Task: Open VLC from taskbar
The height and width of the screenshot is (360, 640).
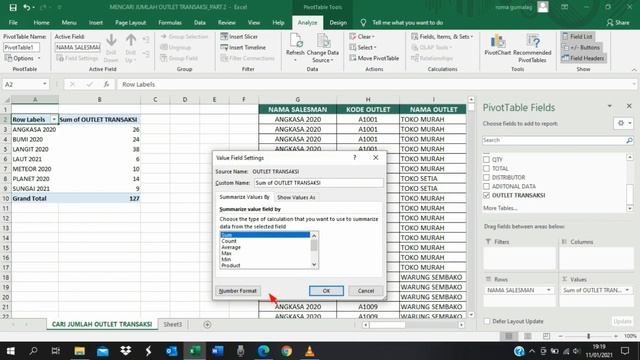Action: tap(309, 351)
